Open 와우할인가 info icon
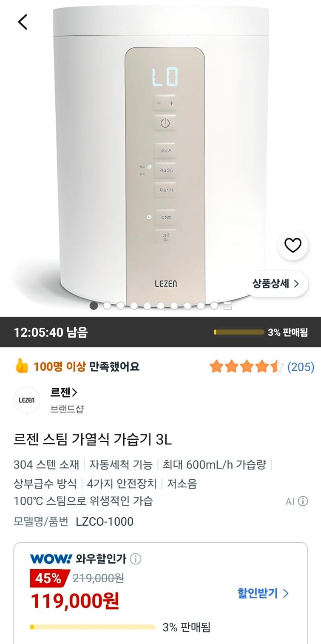This screenshot has width=321, height=644. [x=136, y=558]
